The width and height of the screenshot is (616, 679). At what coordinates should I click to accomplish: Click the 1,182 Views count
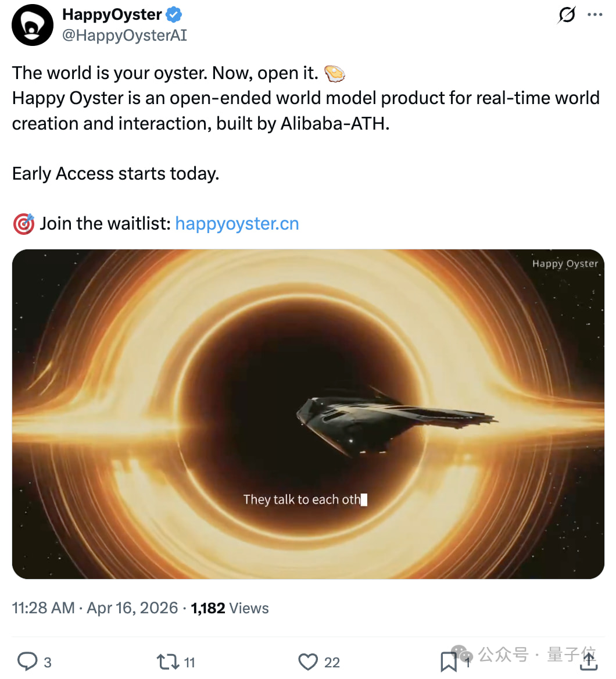[230, 608]
